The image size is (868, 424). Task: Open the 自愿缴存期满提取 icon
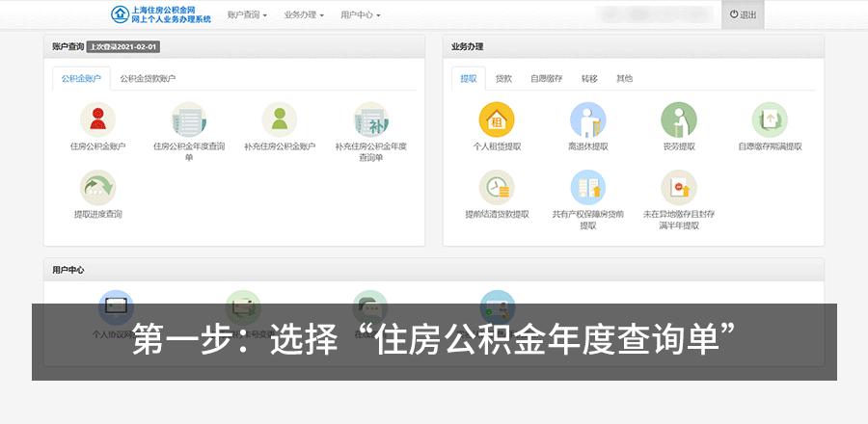pos(769,119)
